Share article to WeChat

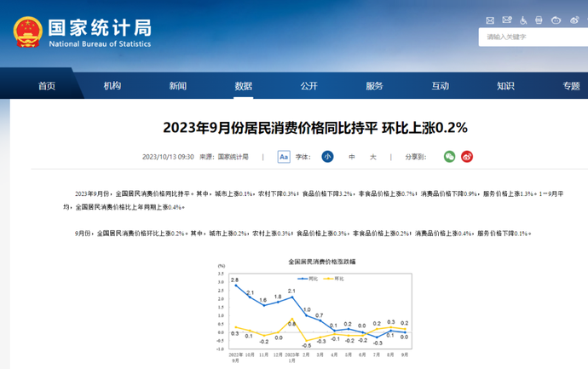449,157
